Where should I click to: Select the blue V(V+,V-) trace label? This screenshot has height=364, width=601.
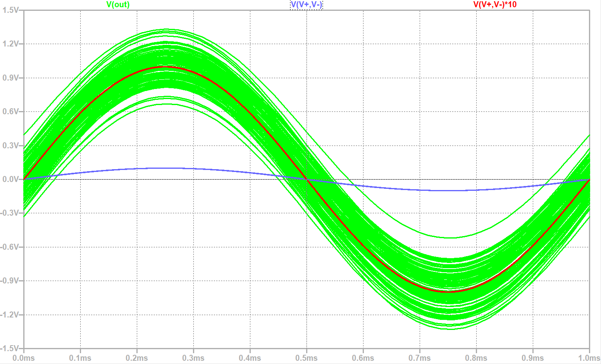306,5
